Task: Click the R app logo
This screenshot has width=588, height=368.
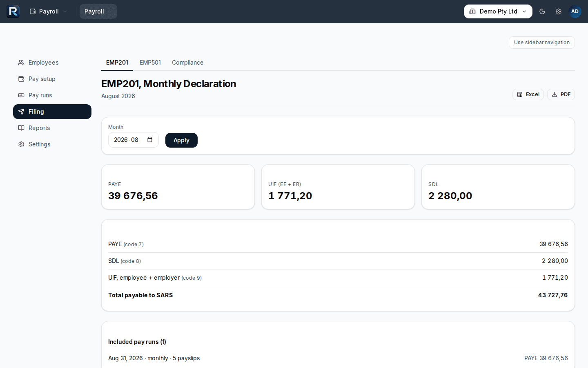Action: [13, 11]
